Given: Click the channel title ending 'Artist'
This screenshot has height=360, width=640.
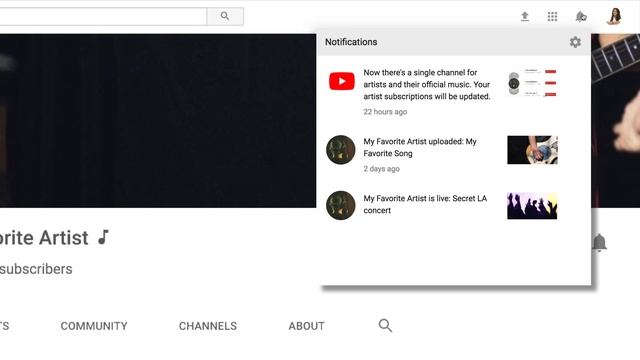Looking at the screenshot, I should coord(44,238).
